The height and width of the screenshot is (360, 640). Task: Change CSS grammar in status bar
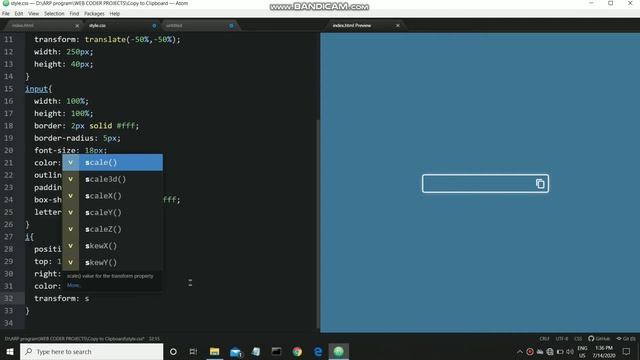578,339
